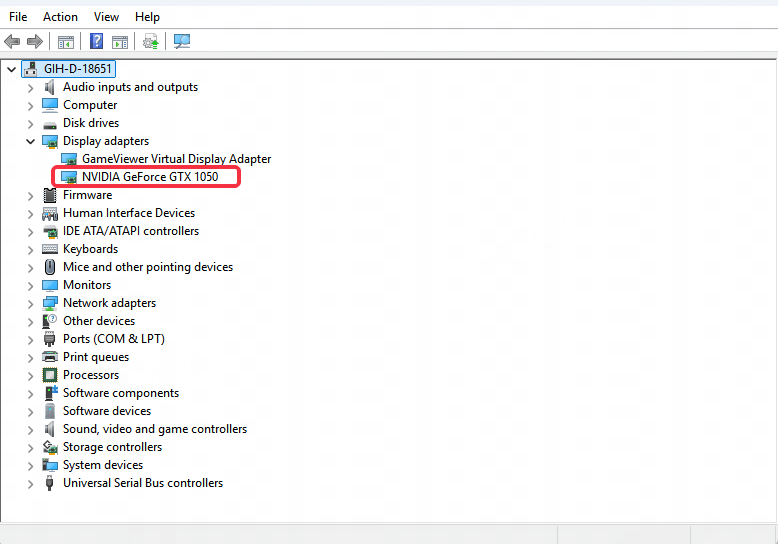
Task: Click the GIH-D-18651 computer icon
Action: (31, 69)
